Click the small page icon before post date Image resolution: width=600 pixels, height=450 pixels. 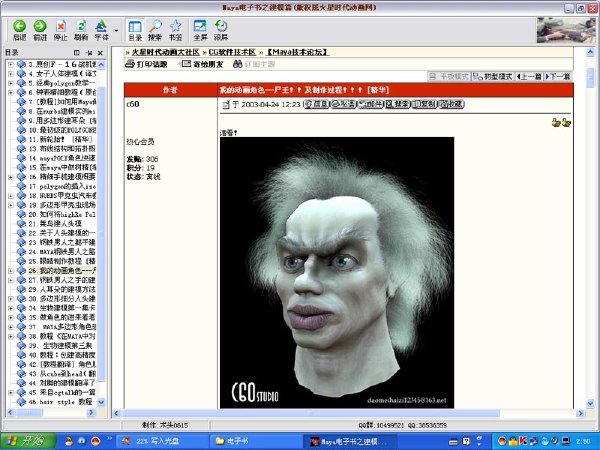pyautogui.click(x=226, y=104)
